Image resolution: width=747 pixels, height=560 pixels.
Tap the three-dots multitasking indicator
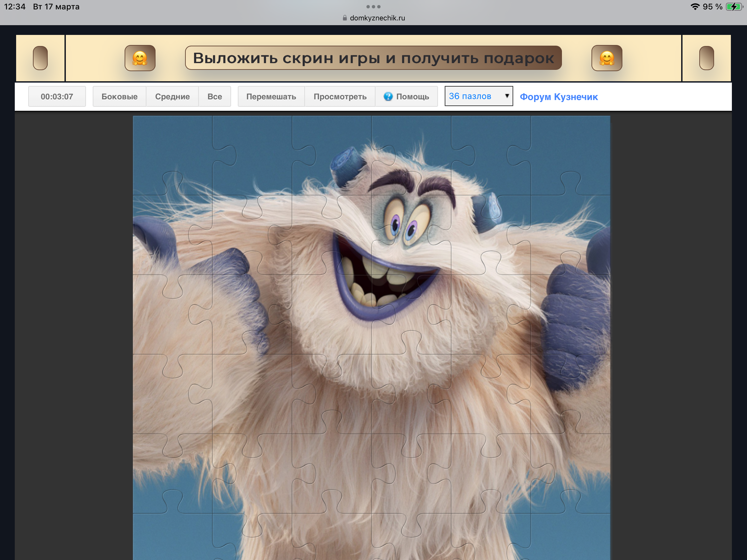click(x=373, y=6)
